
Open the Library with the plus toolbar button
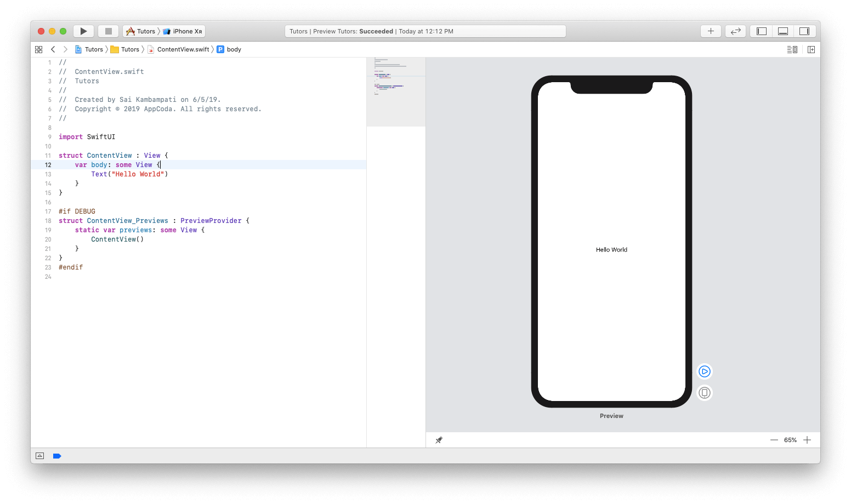click(710, 31)
